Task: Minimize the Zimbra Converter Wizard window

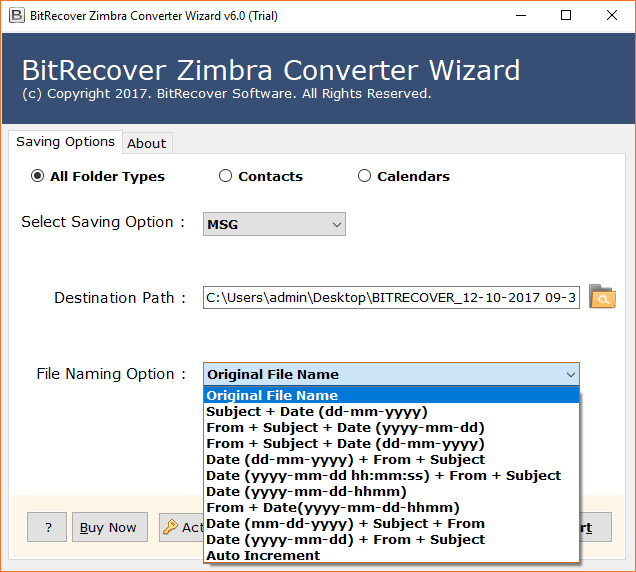Action: point(521,15)
